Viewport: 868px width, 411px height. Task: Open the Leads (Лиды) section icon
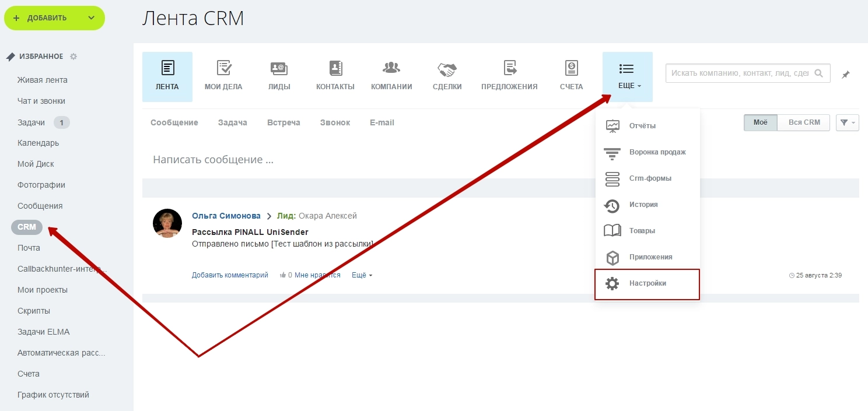click(x=279, y=69)
